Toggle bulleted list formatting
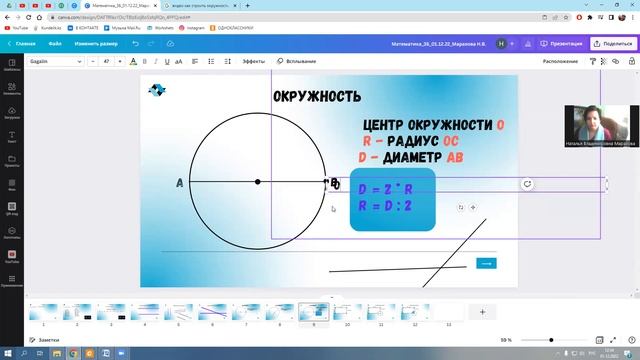This screenshot has height=360, width=640. pos(211,61)
